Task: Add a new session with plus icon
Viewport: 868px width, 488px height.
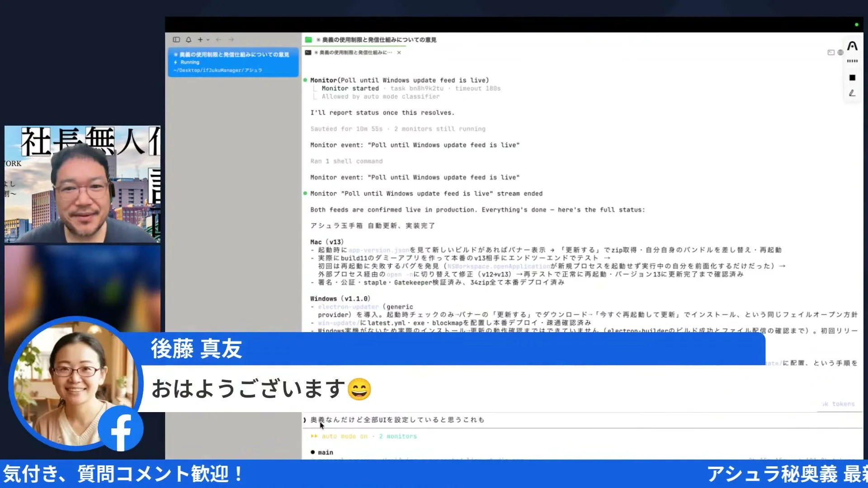Action: coord(200,40)
